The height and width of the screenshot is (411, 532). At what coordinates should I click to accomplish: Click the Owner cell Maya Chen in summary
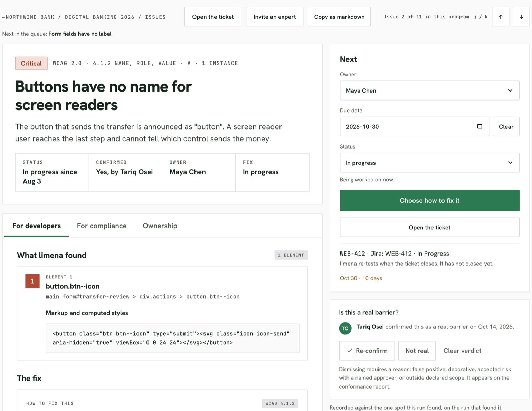pyautogui.click(x=199, y=172)
